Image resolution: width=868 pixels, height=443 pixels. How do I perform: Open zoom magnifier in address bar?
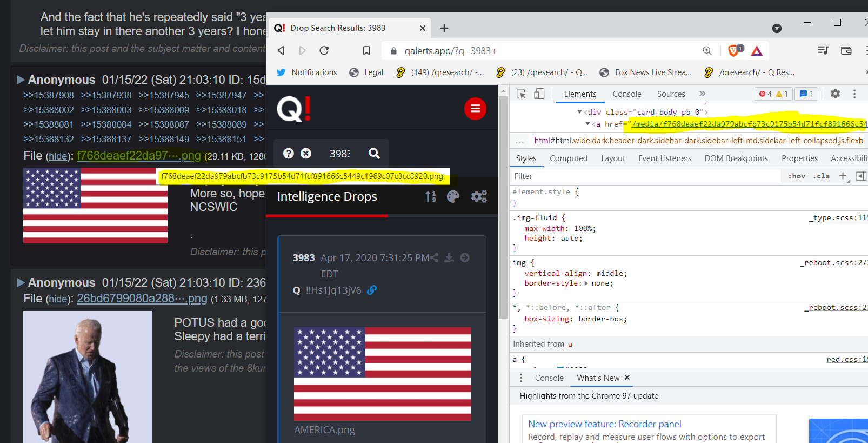(707, 50)
